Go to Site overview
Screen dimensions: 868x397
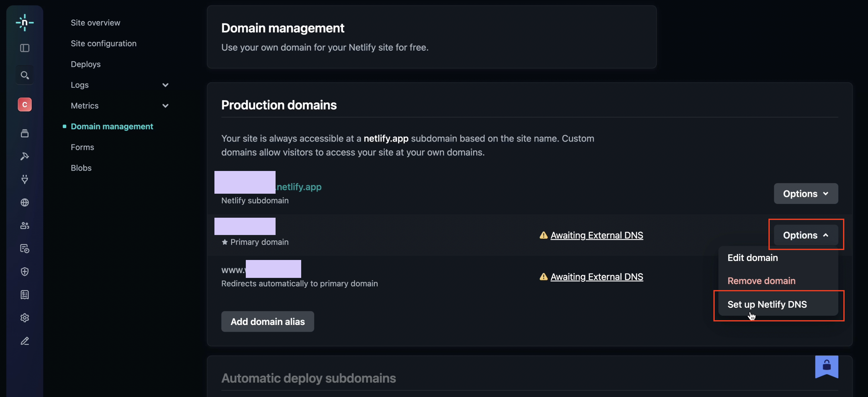[95, 23]
